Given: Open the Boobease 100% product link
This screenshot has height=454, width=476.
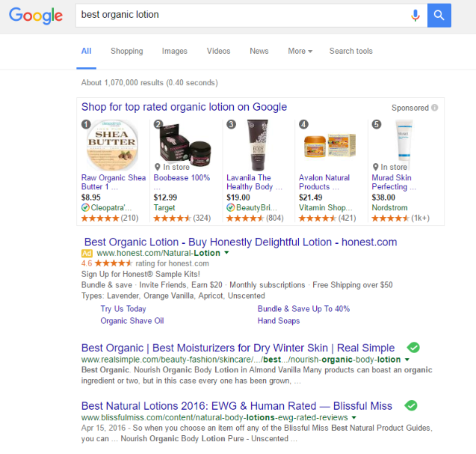Looking at the screenshot, I should [182, 178].
